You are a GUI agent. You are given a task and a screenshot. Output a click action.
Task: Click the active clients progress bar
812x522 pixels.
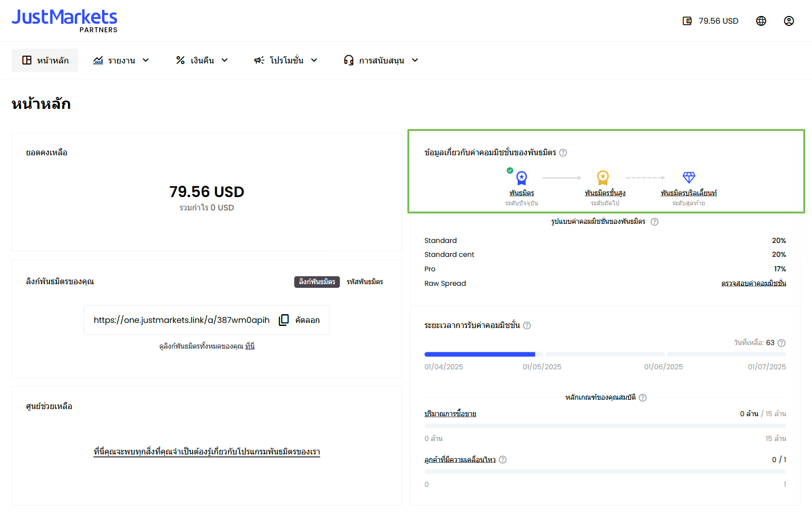tap(605, 472)
